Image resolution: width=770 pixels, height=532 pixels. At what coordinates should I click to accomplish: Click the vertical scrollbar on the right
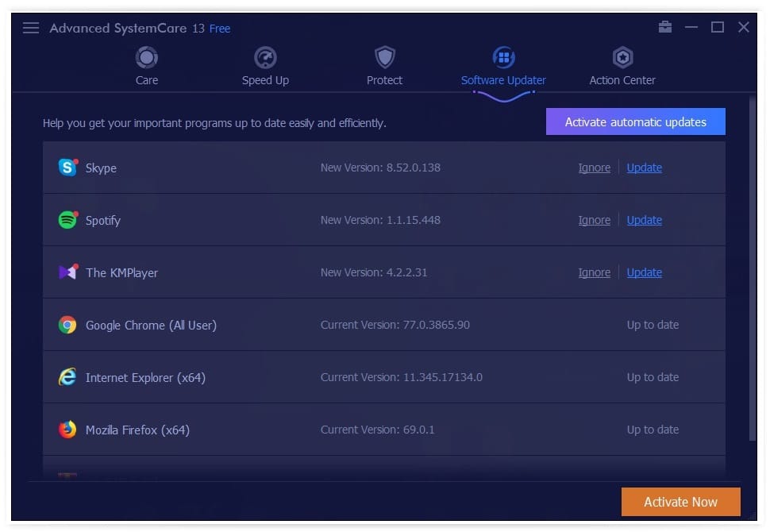point(753,270)
